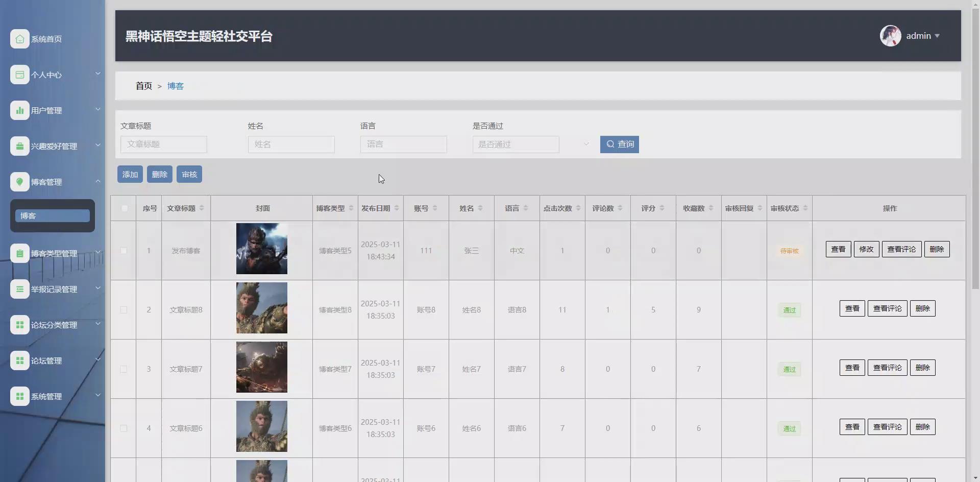
Task: Open the admin user dropdown arrow
Action: (937, 36)
